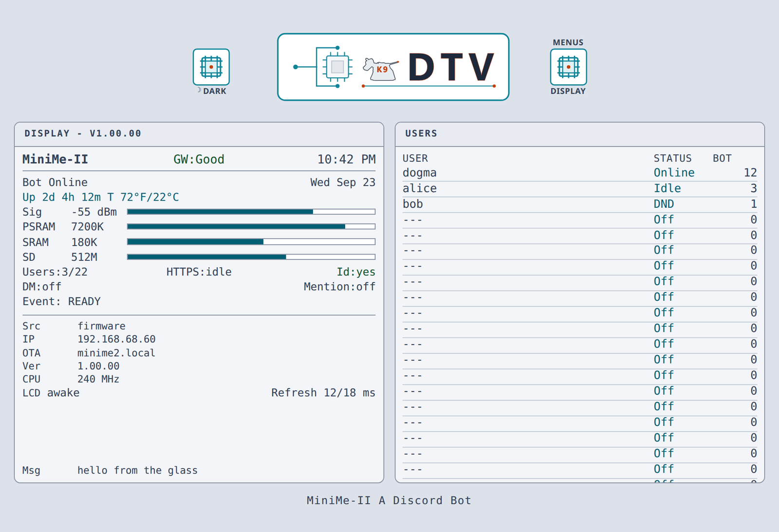This screenshot has width=779, height=532.
Task: Click the K9 dog logo in banner
Action: [x=381, y=69]
